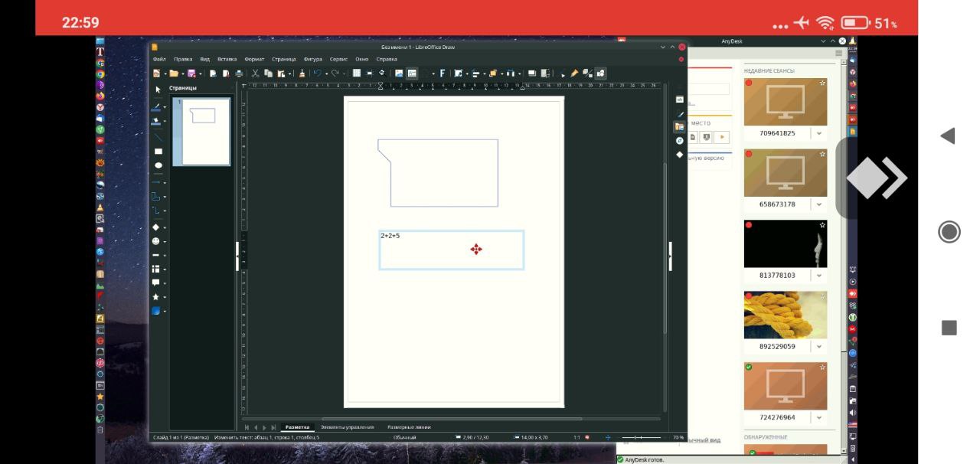Select the 3D Objects tool
Image resolution: width=980 pixels, height=464 pixels.
tap(156, 311)
